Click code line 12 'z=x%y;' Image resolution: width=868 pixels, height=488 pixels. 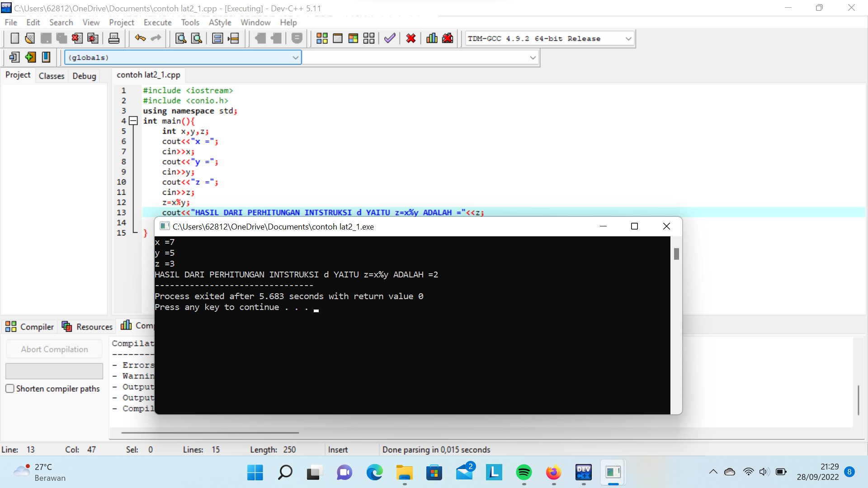(x=176, y=202)
